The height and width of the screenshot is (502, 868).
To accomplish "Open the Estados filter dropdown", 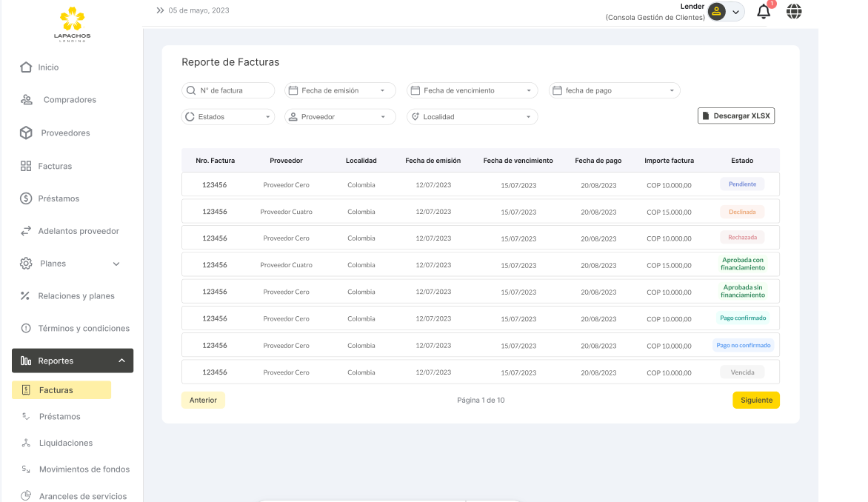I will [228, 117].
